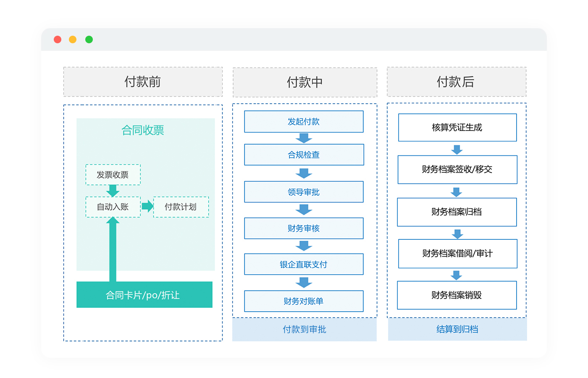This screenshot has height=378, width=588.
Task: Click arrow below 财务审核
Action: tap(304, 246)
